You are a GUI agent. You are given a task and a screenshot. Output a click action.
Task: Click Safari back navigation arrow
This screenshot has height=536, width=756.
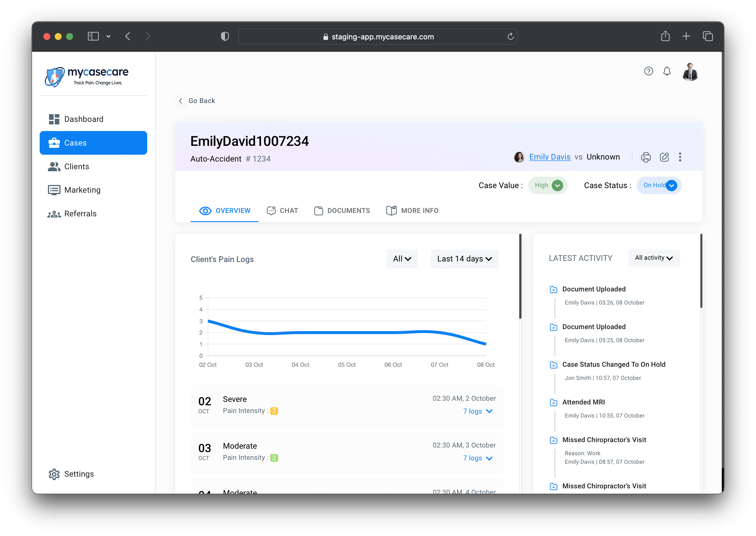(x=128, y=36)
